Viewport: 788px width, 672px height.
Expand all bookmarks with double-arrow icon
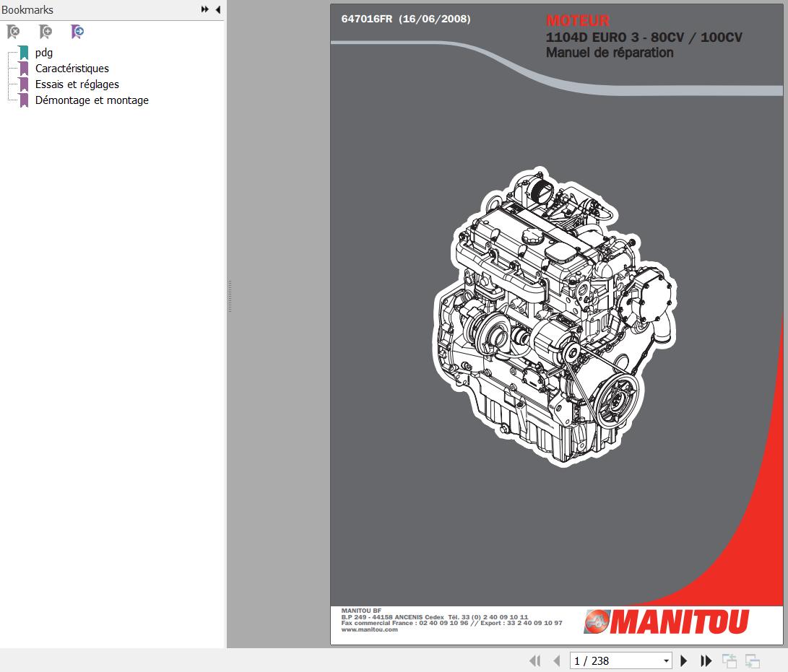click(204, 9)
